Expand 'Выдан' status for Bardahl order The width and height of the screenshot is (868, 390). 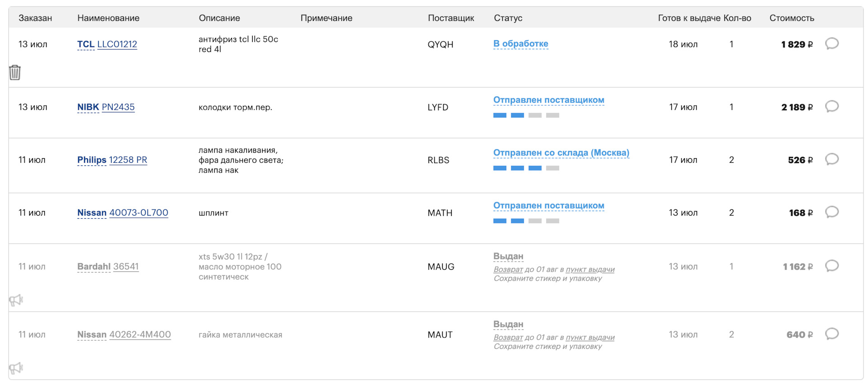point(508,256)
